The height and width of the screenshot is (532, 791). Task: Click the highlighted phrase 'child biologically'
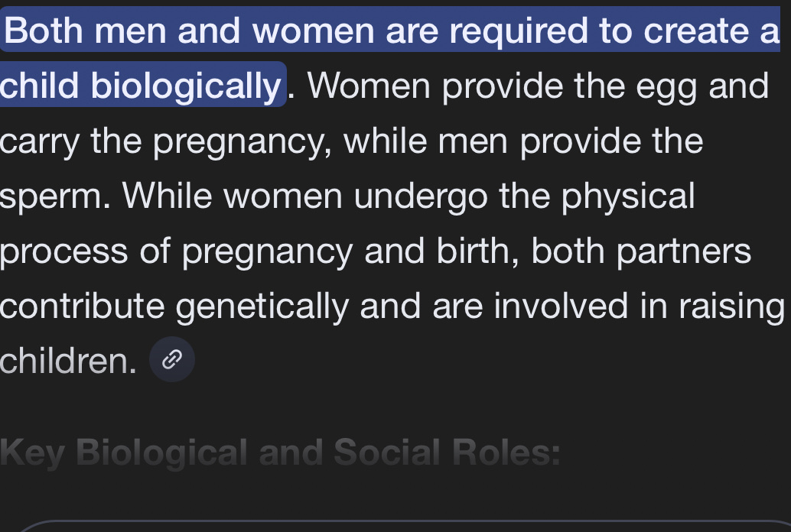tap(142, 86)
